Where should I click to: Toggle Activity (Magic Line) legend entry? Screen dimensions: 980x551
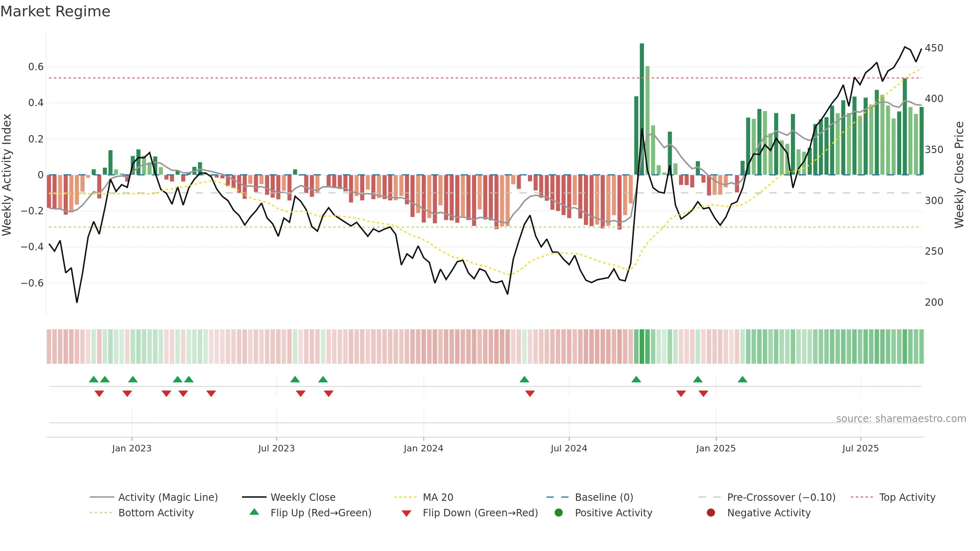tap(154, 497)
